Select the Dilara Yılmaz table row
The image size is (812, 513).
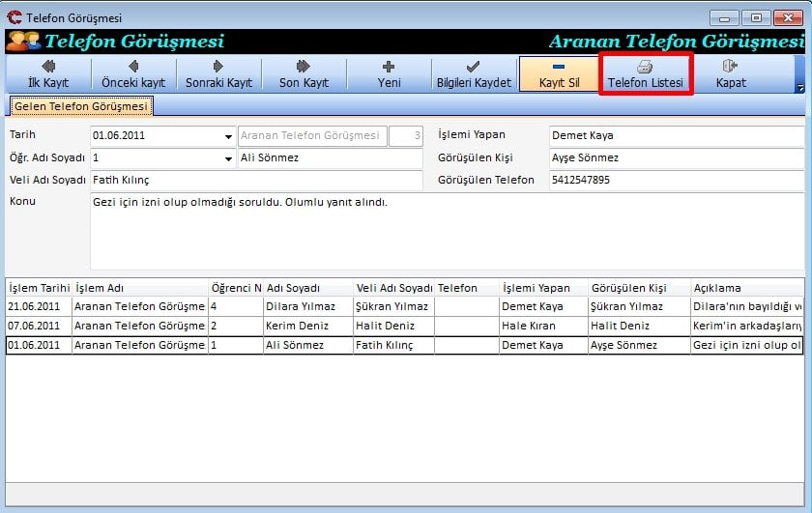coord(298,307)
